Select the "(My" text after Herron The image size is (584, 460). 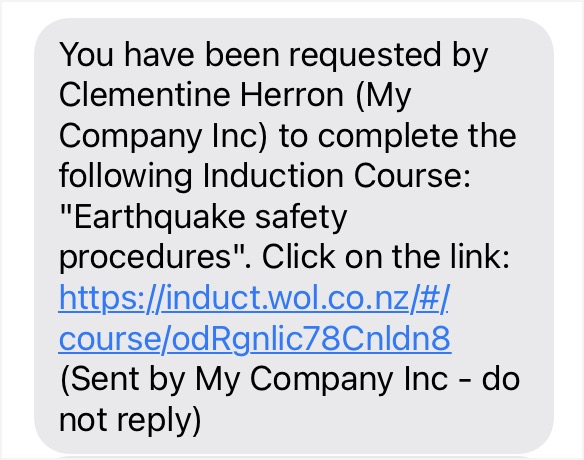tap(383, 95)
